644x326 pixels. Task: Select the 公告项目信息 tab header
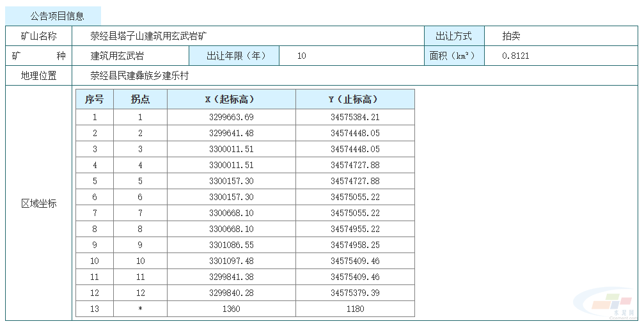click(53, 16)
